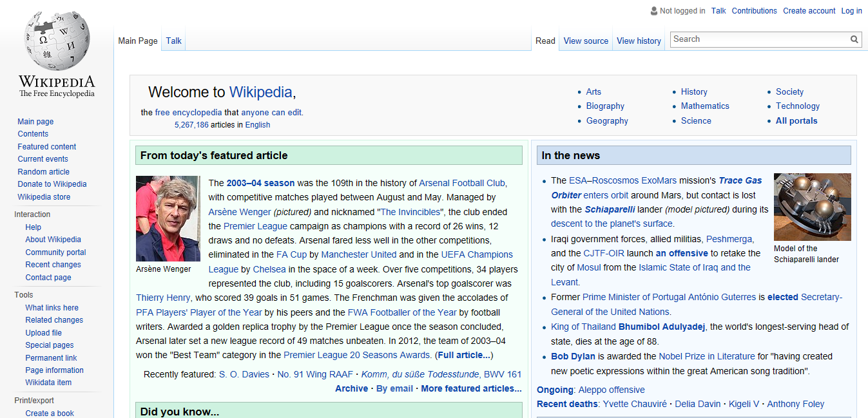The height and width of the screenshot is (418, 868).
Task: Open the Aleppo offensive link
Action: pos(612,390)
